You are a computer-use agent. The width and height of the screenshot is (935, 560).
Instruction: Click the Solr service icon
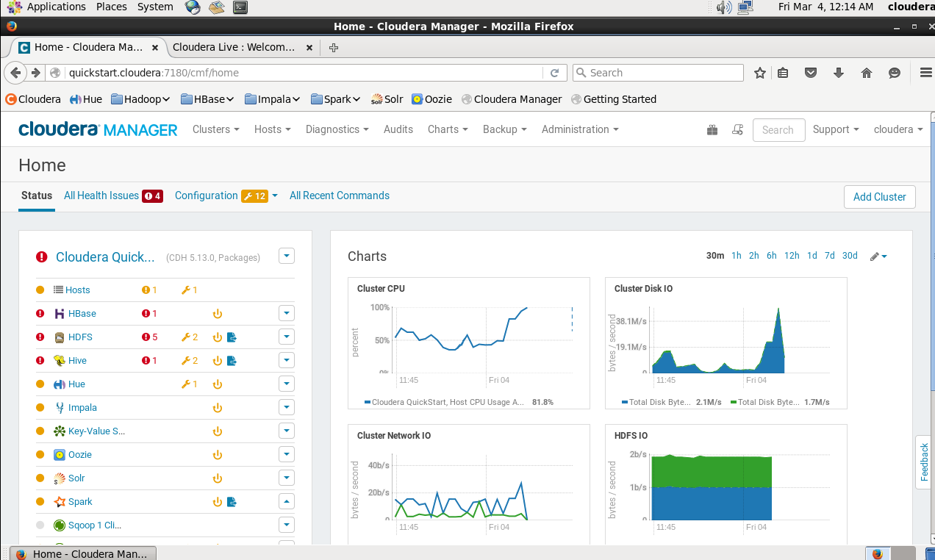(60, 478)
